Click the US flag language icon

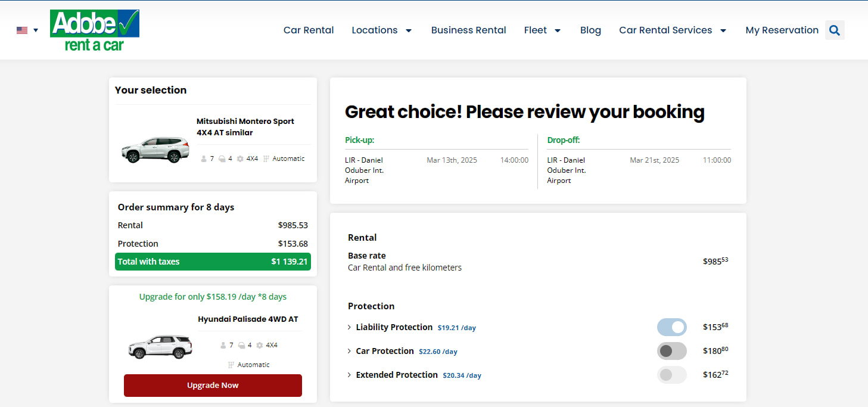tap(22, 30)
